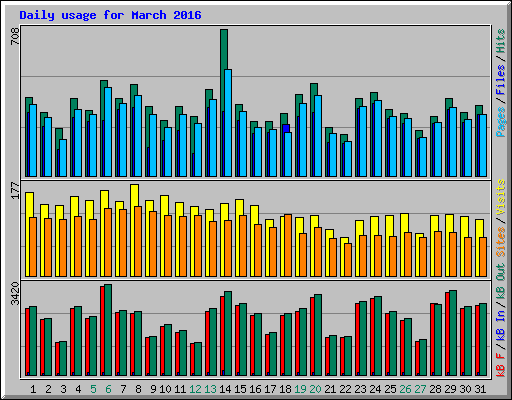Click the orange sites bar for day 22
512x400 pixels.
(x=348, y=260)
